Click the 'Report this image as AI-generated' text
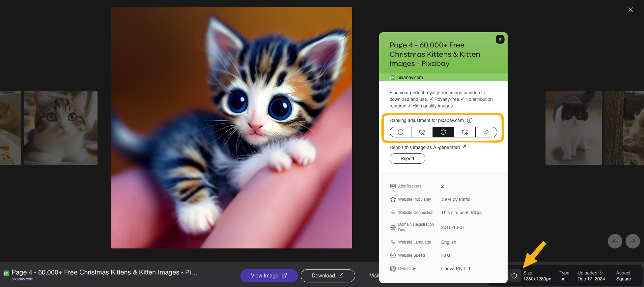This screenshot has width=644, height=287. (x=425, y=147)
